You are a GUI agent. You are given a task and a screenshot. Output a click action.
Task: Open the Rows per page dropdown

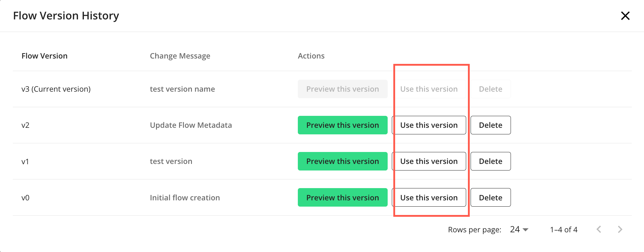tap(519, 229)
